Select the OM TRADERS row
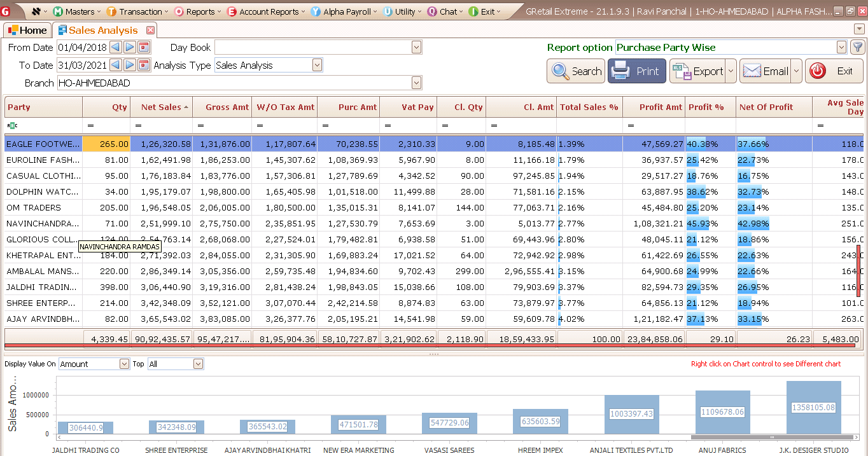The width and height of the screenshot is (868, 456). 434,208
